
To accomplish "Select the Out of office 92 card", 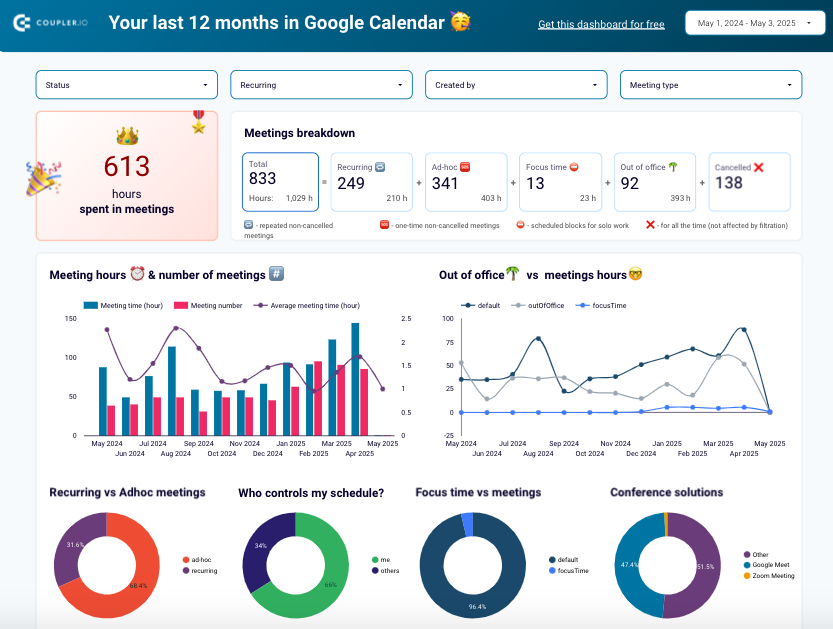I will click(x=655, y=182).
